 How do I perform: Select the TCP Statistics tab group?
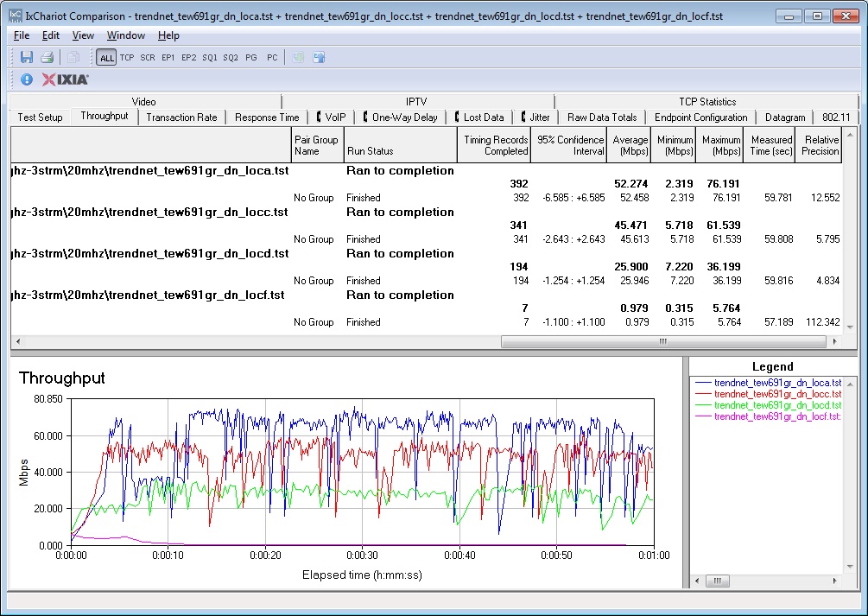[707, 102]
